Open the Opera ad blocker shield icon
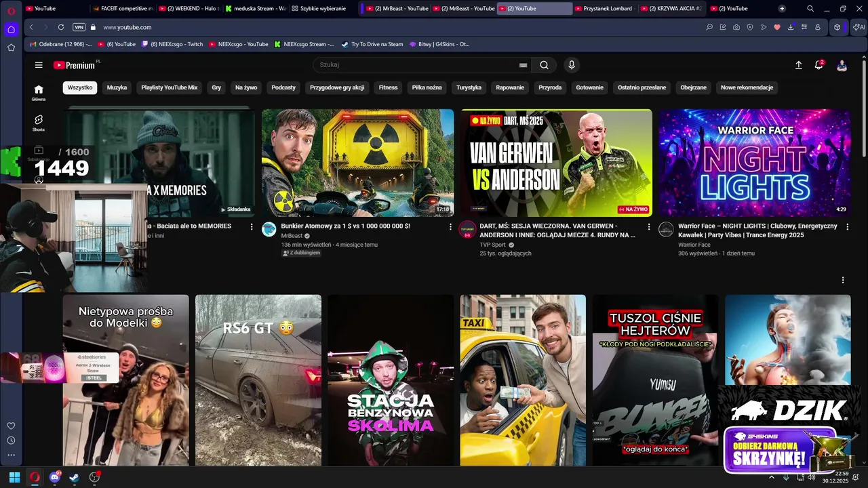 pos(750,27)
